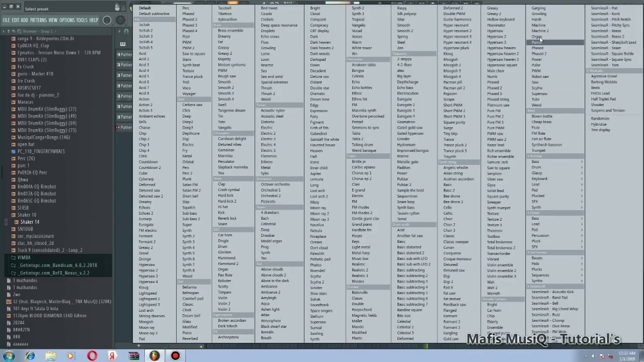Select the Suspens and Tension preset
The width and height of the screenshot is (644, 362).
608,111
